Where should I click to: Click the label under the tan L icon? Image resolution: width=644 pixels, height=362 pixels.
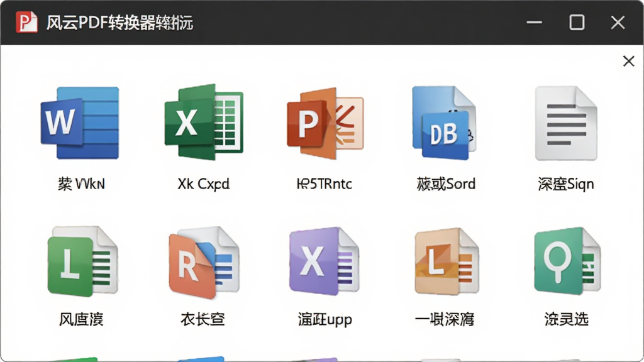445,319
